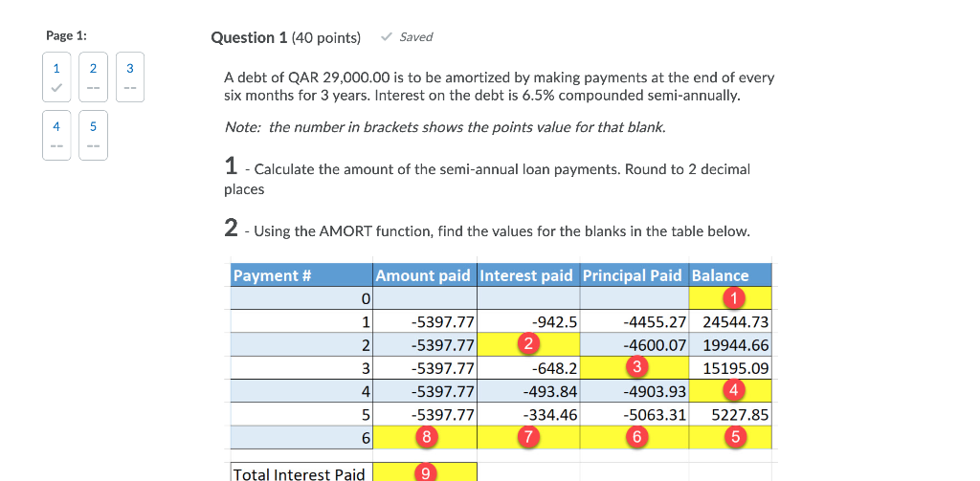The height and width of the screenshot is (481, 980).
Task: Click the Total Interest Paid label
Action: click(299, 474)
